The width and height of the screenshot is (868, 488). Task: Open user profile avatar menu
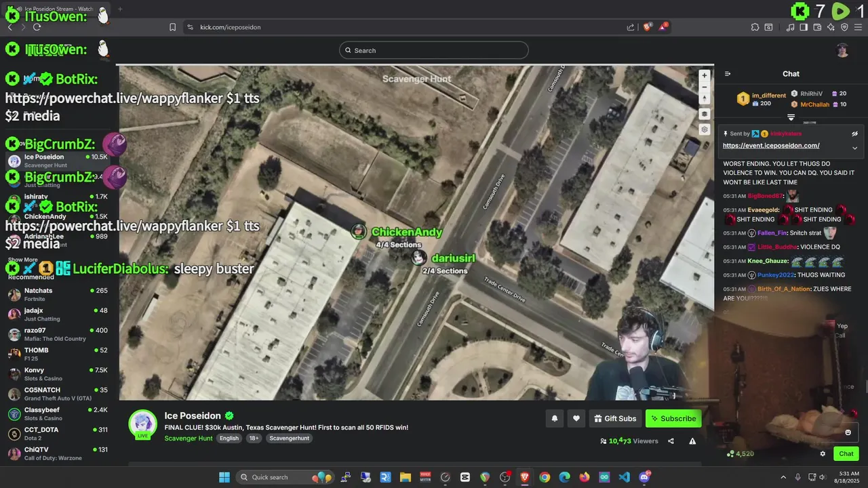(x=842, y=50)
